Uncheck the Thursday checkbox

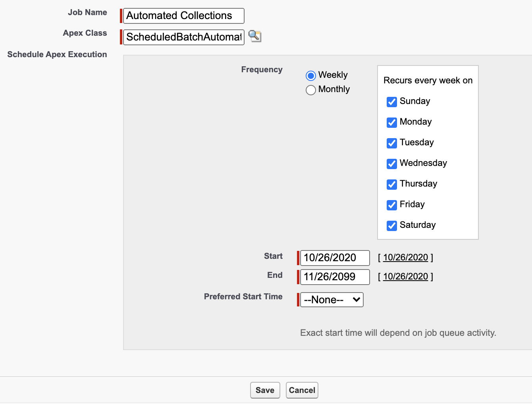click(392, 185)
